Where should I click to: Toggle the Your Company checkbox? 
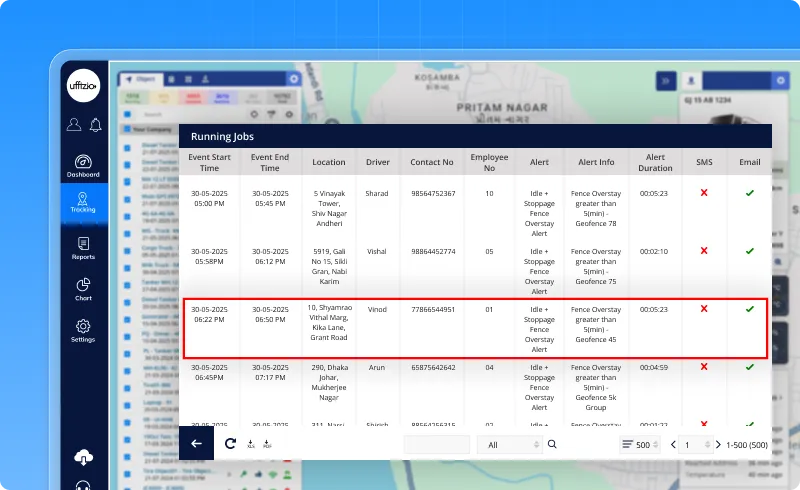coord(125,129)
